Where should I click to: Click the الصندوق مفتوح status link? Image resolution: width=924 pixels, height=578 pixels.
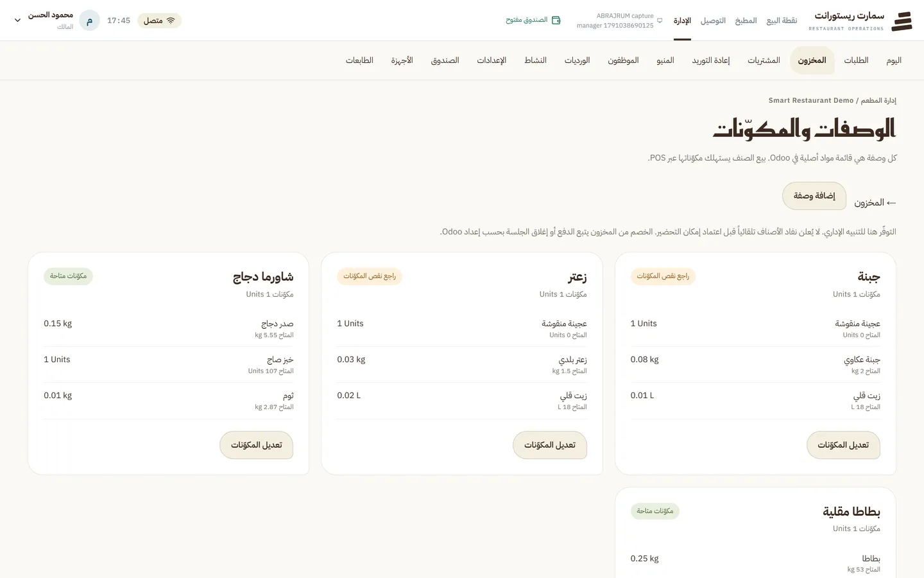(533, 21)
